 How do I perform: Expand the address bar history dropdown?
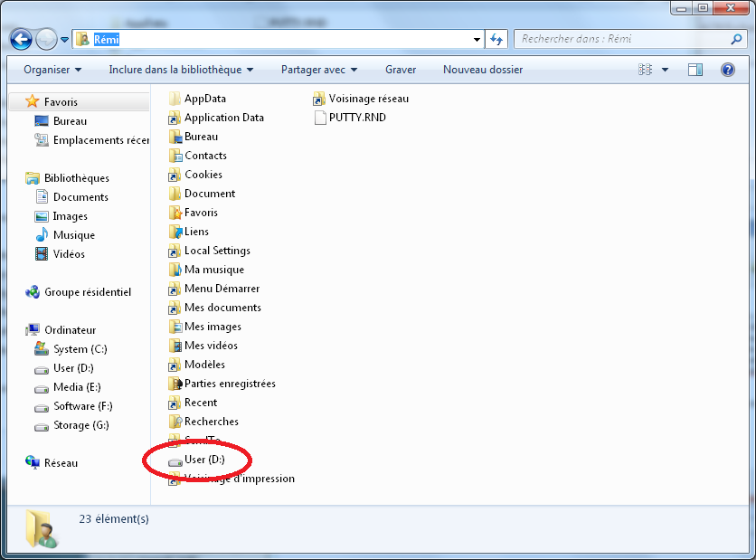coord(477,40)
